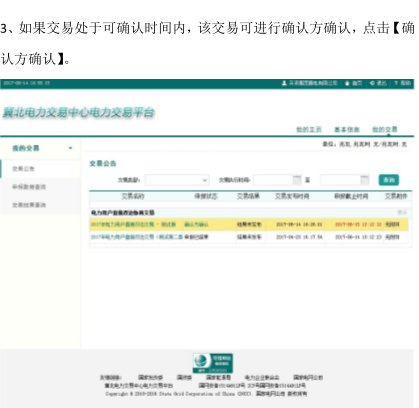Open the end date calendar icon
The image size is (419, 408).
365,180
